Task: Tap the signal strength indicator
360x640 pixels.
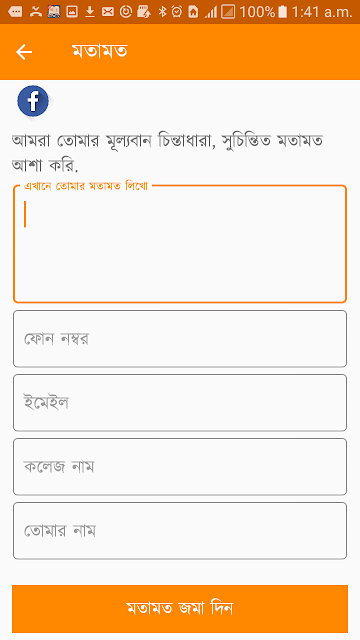Action: (211, 12)
